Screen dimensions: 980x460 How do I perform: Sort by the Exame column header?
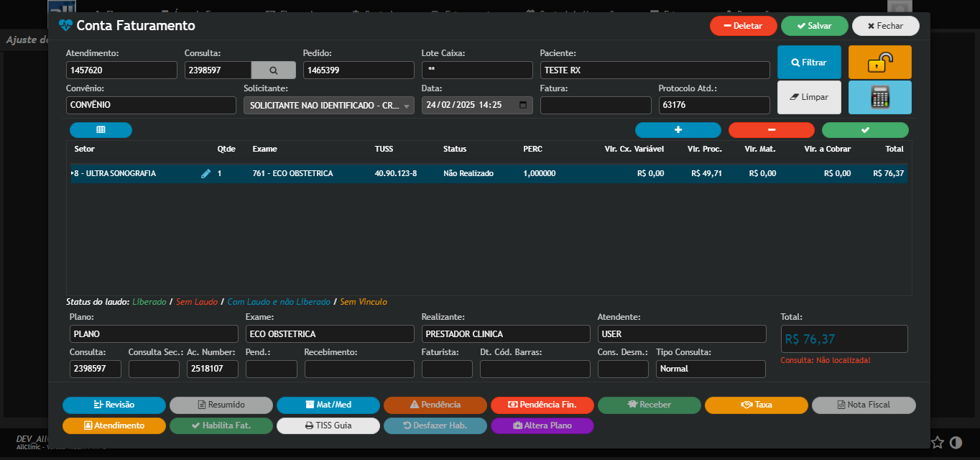pyautogui.click(x=264, y=149)
